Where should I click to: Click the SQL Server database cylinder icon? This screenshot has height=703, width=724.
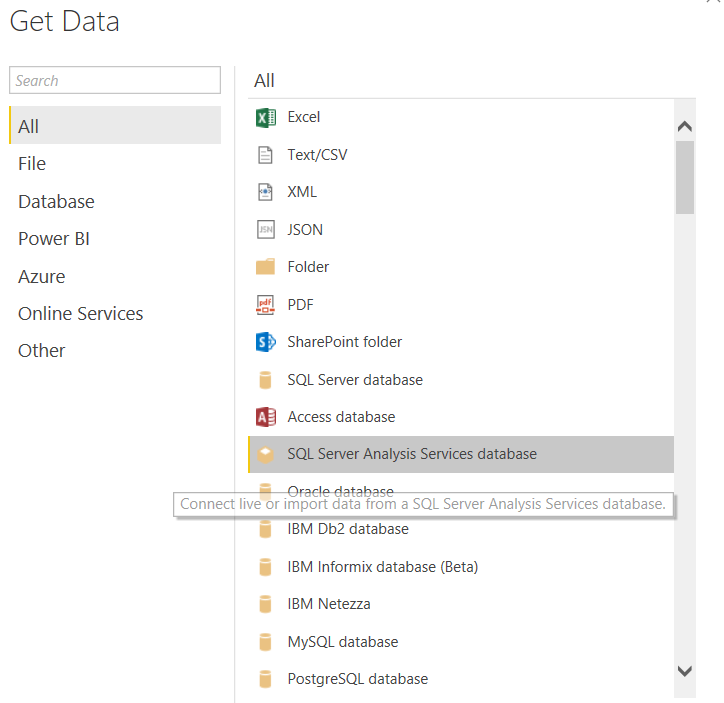tap(265, 380)
